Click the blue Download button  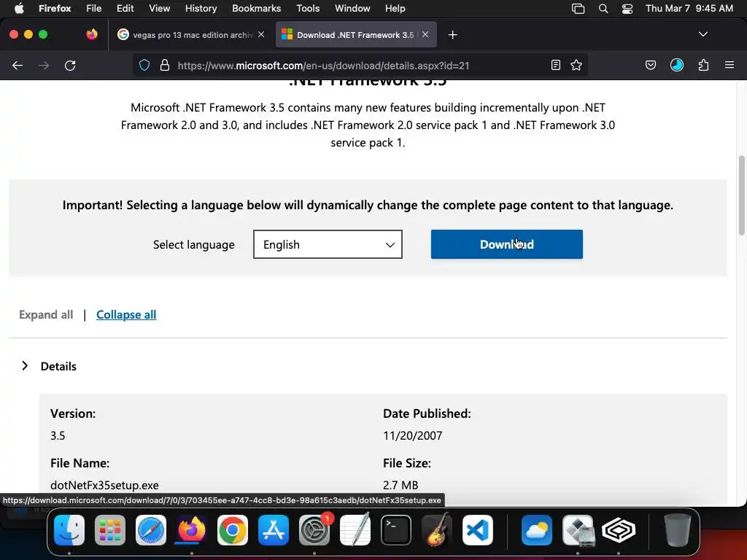(x=507, y=244)
